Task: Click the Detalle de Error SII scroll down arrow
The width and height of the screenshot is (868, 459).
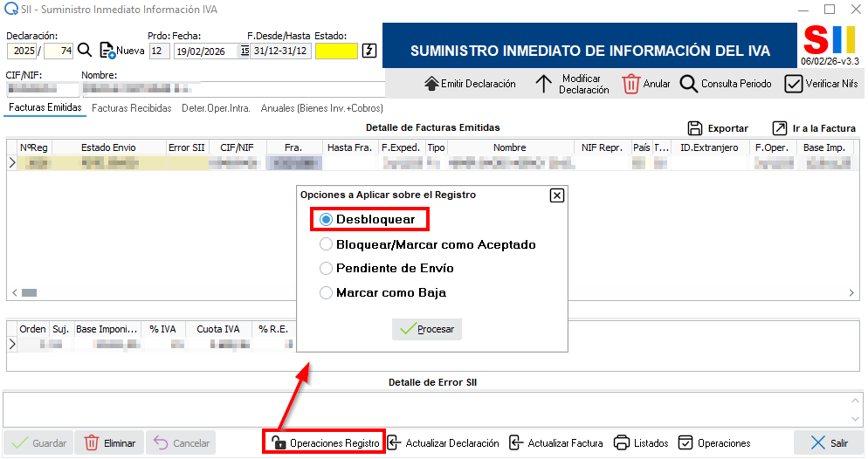Action: (855, 419)
